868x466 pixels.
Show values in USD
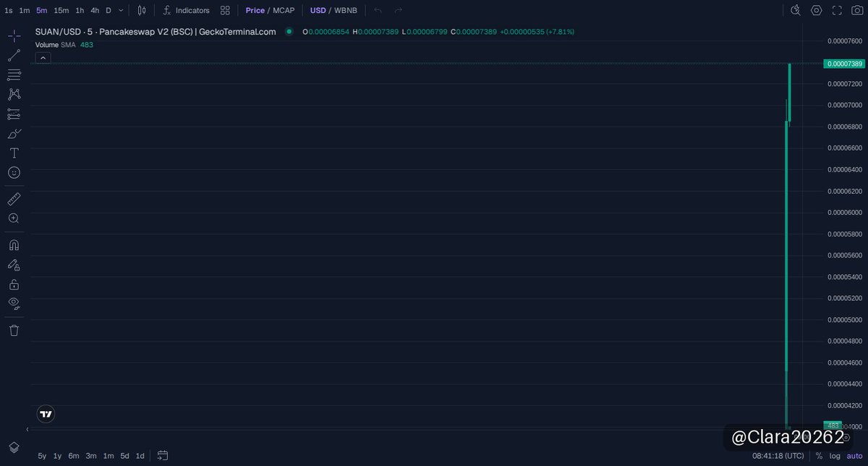point(318,10)
